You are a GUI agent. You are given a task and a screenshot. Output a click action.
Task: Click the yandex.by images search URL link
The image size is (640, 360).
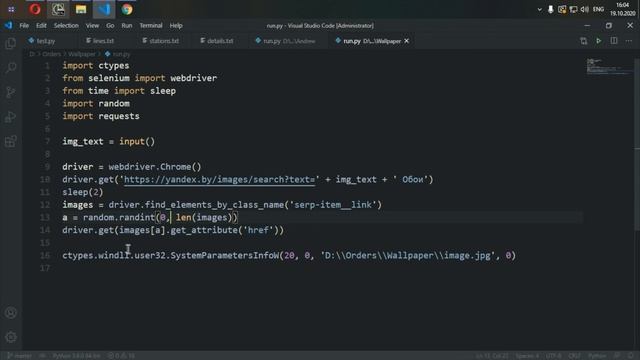point(219,180)
